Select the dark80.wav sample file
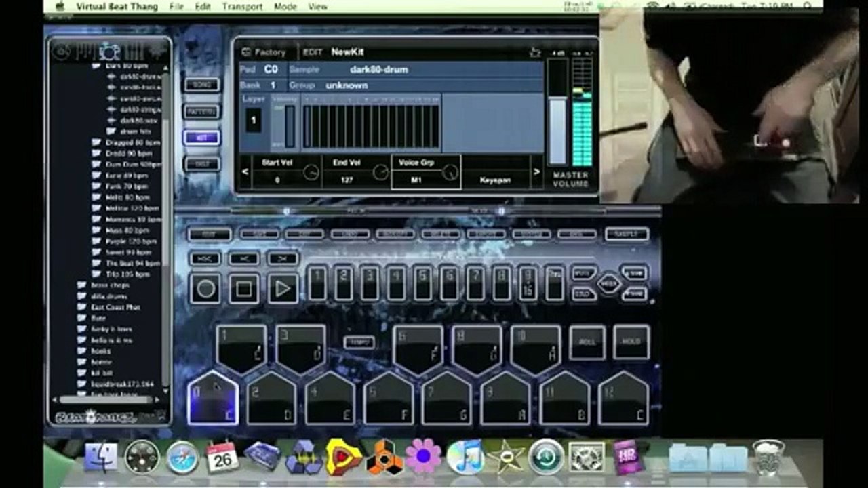The width and height of the screenshot is (868, 488). 134,120
